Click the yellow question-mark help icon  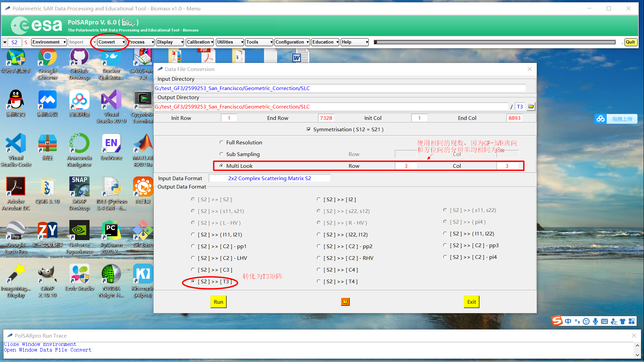tap(345, 301)
